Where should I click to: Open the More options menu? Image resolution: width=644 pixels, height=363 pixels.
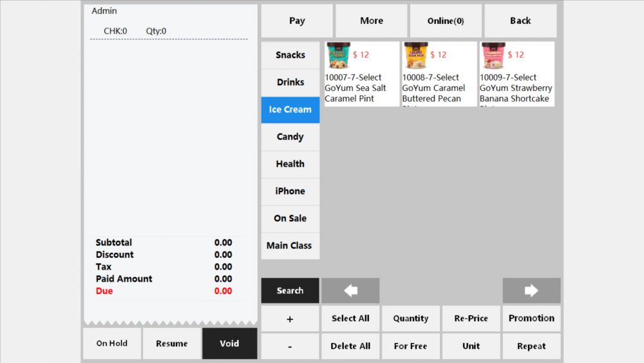[x=372, y=21]
